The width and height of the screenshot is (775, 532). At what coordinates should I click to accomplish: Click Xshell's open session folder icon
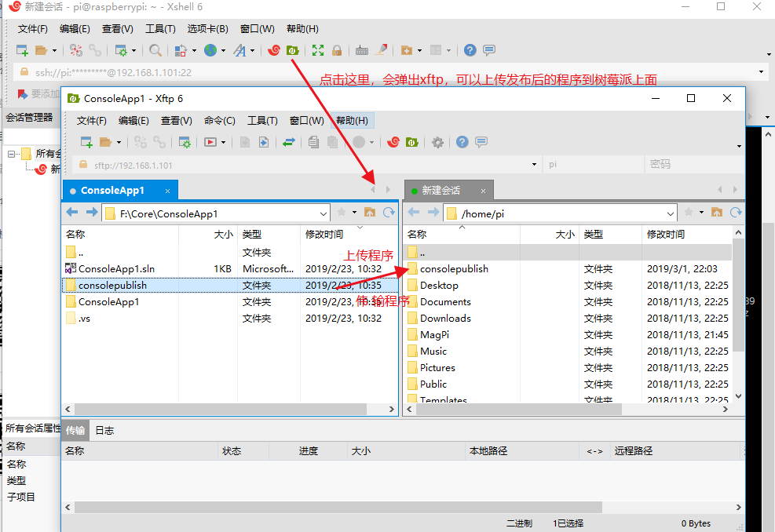42,50
